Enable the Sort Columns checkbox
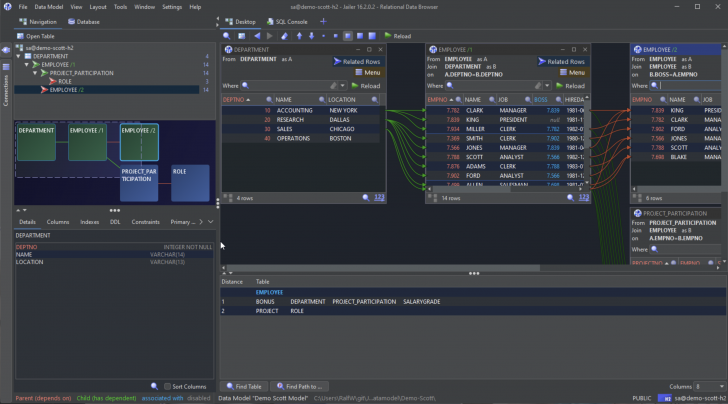Image resolution: width=728 pixels, height=404 pixels. [x=167, y=386]
